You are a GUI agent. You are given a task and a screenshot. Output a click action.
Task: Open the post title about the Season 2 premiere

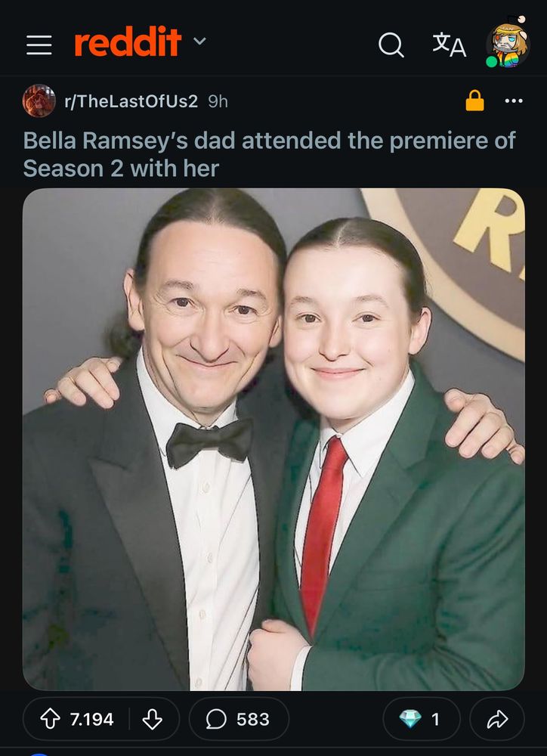pos(270,154)
